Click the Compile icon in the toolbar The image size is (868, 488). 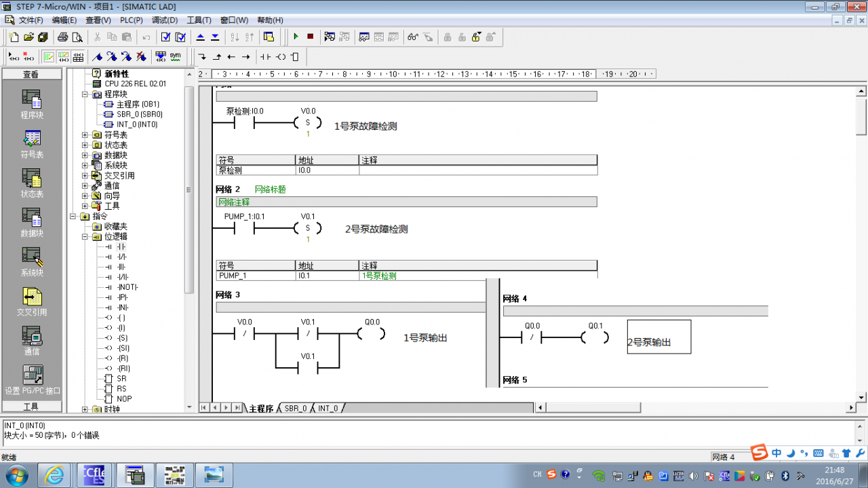click(x=165, y=37)
